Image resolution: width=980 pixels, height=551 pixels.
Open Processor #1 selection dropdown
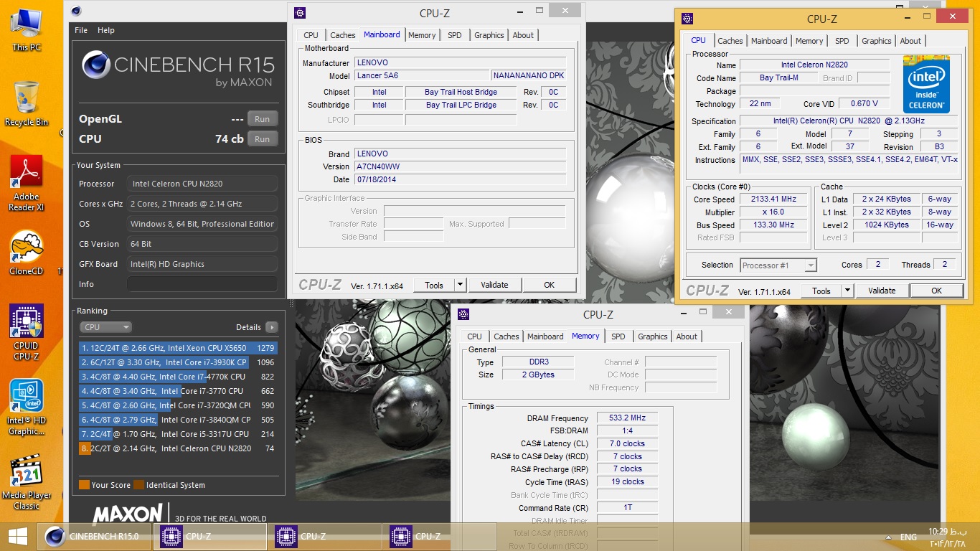(x=778, y=265)
